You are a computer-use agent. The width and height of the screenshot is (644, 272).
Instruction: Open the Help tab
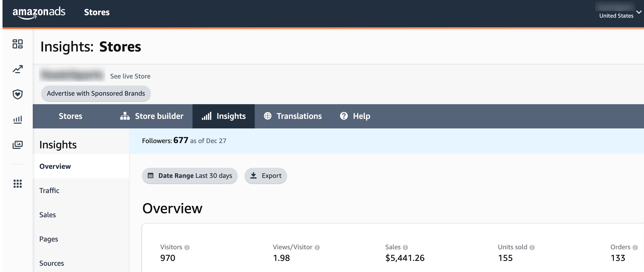[355, 116]
